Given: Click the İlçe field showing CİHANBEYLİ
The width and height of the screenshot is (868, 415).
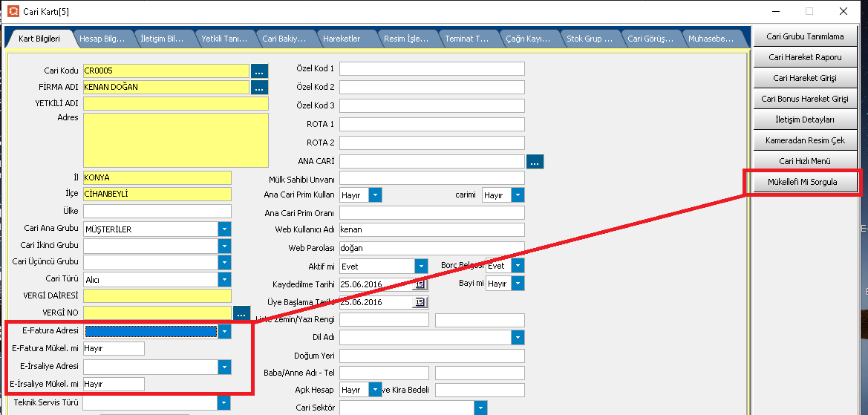Looking at the screenshot, I should [x=157, y=195].
